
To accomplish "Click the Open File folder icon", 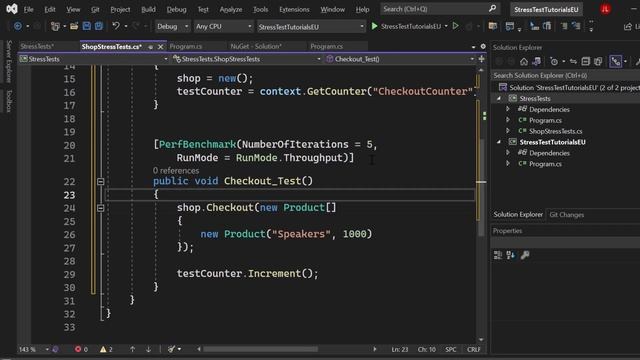I will coord(74,27).
